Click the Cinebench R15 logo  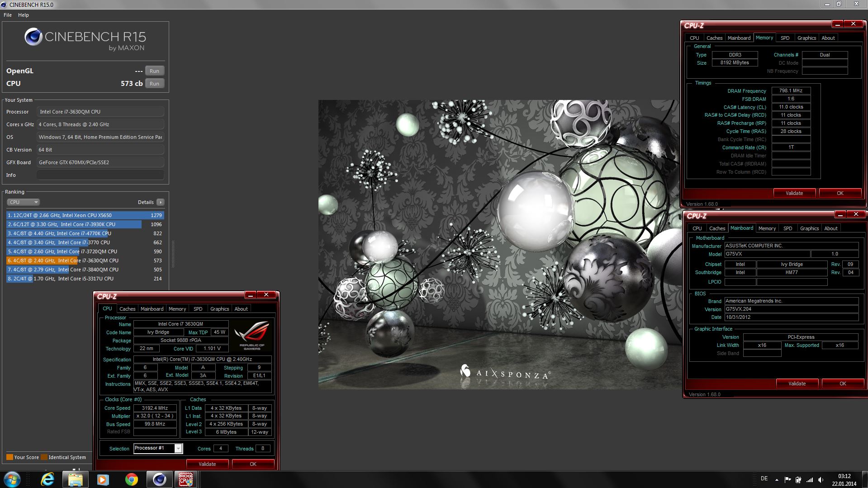tap(85, 39)
